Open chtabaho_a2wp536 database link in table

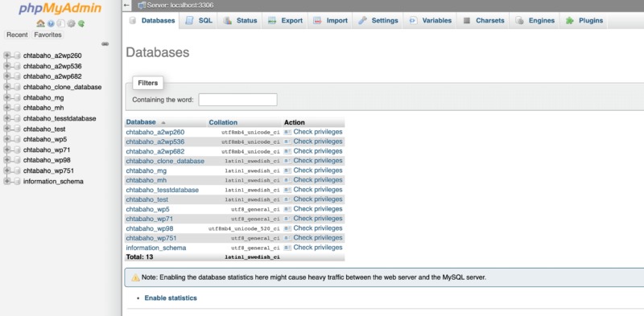pyautogui.click(x=155, y=142)
